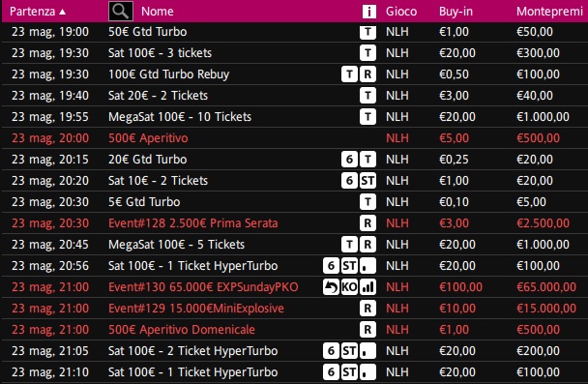Viewport: 588px width, 384px height.
Task: Click the ST badge on Sat 10€ row
Action: [367, 180]
